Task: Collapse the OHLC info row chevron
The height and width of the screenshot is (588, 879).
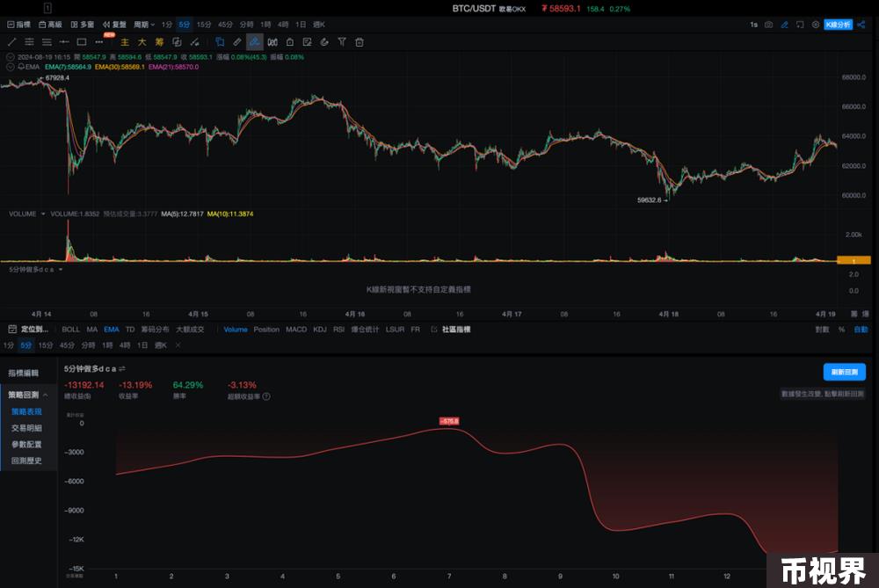Action: pyautogui.click(x=10, y=57)
